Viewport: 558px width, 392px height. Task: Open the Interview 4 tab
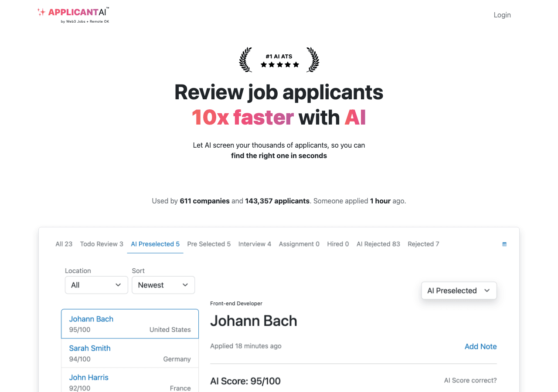255,244
